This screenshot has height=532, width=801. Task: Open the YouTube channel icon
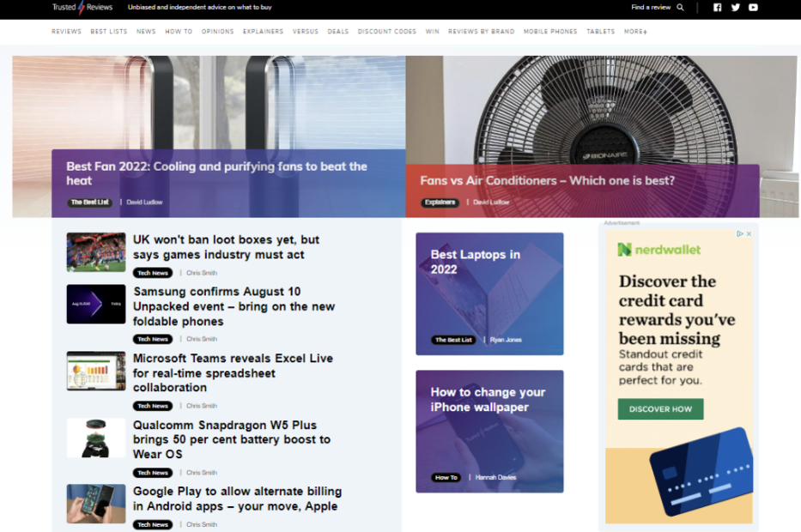click(x=753, y=7)
